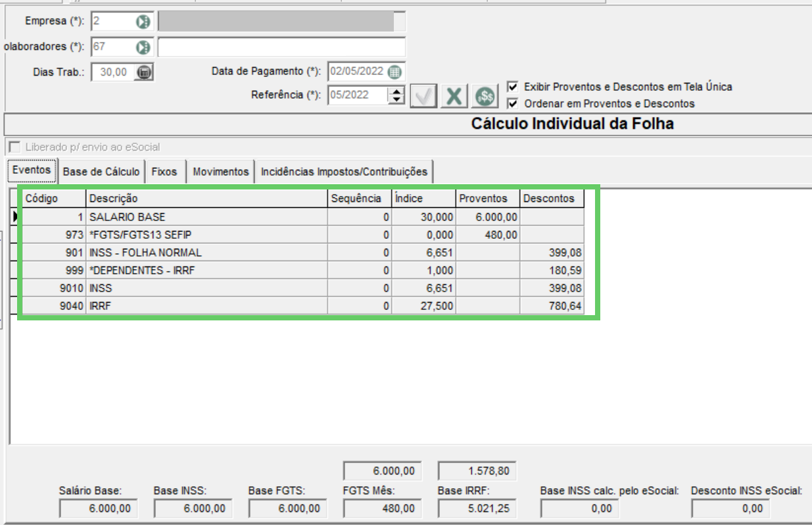Click the Colaboradores name field
Screen dimensions: 812x525
[281, 47]
